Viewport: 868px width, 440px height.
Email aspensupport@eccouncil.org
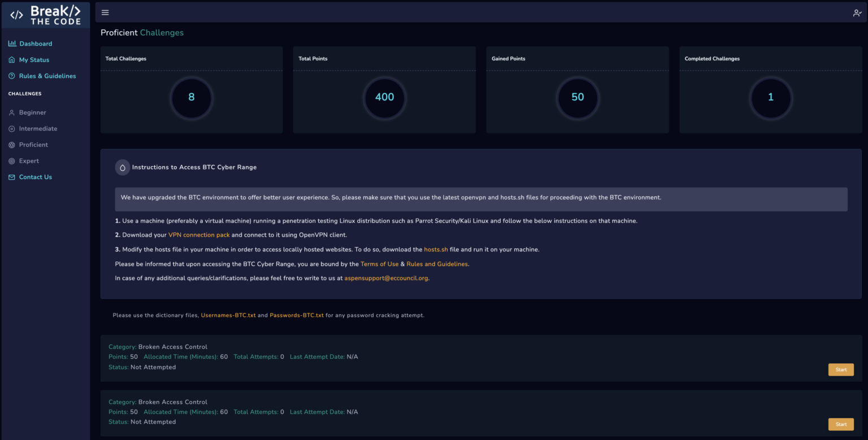pyautogui.click(x=386, y=277)
